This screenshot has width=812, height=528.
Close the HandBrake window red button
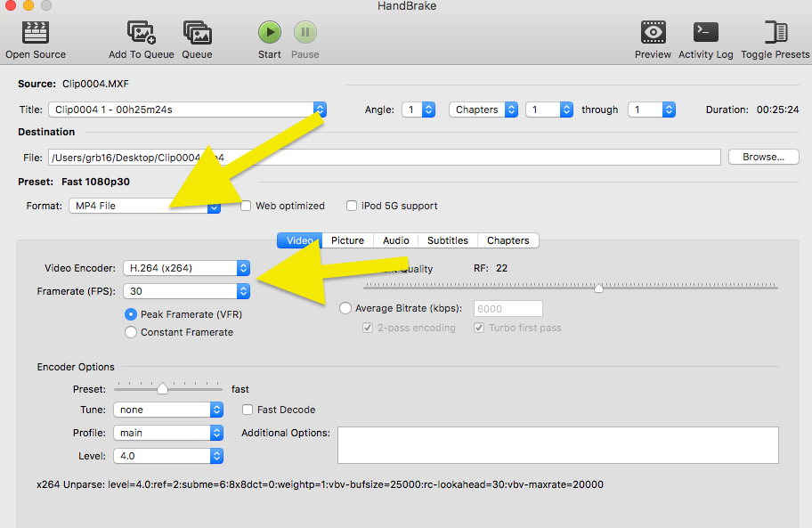[x=11, y=5]
